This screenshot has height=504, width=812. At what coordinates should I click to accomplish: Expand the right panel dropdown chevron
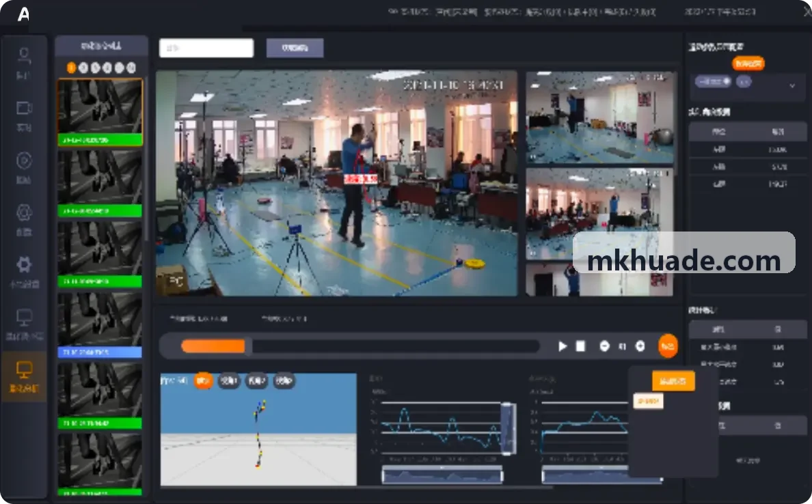tap(791, 85)
